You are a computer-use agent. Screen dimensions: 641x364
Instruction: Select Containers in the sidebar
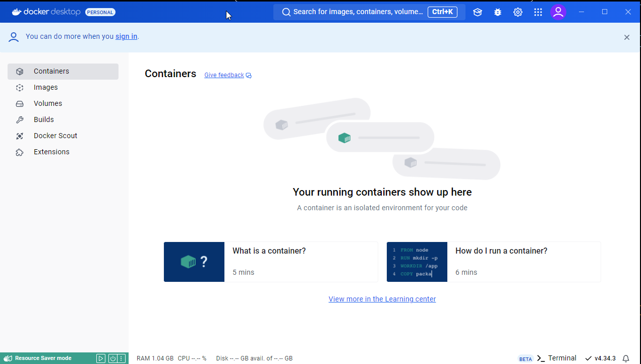[63, 72]
